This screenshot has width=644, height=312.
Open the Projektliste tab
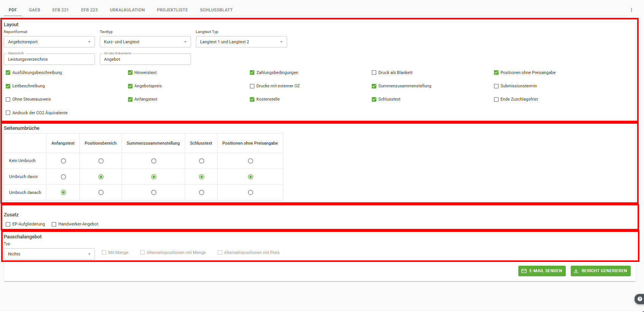click(172, 10)
